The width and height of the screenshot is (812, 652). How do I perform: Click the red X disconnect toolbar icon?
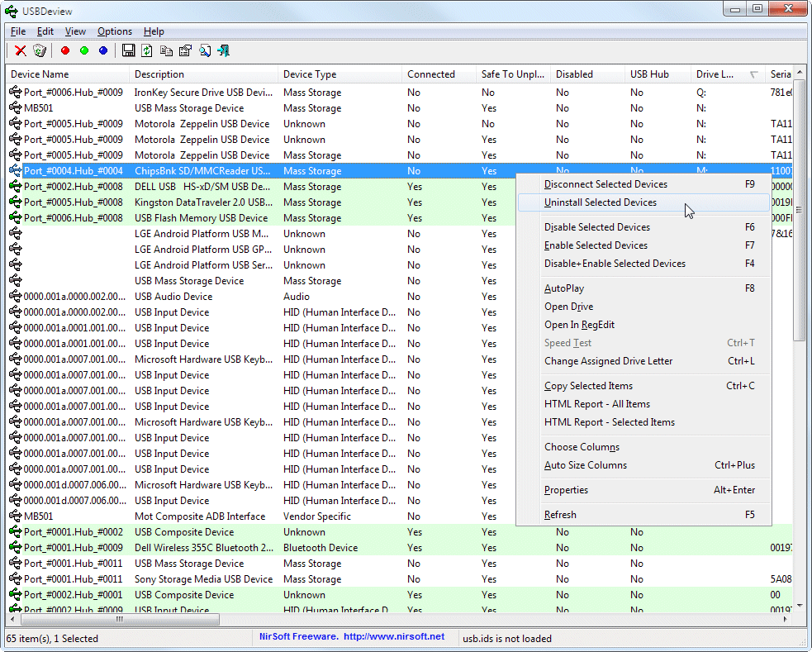click(x=20, y=50)
